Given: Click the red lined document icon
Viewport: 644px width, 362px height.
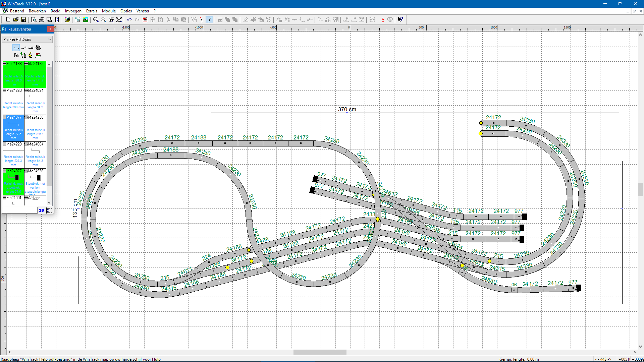Looking at the screenshot, I should click(x=145, y=20).
